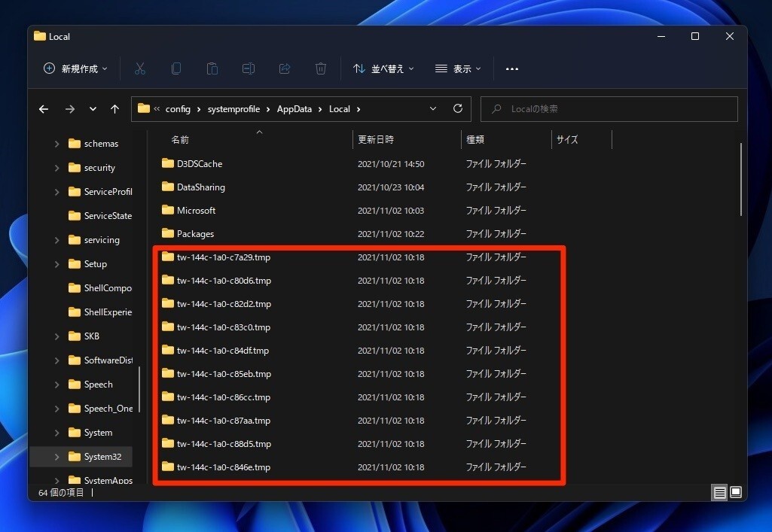Switch to large thumbnails view toggle
The image size is (772, 532).
click(x=736, y=493)
